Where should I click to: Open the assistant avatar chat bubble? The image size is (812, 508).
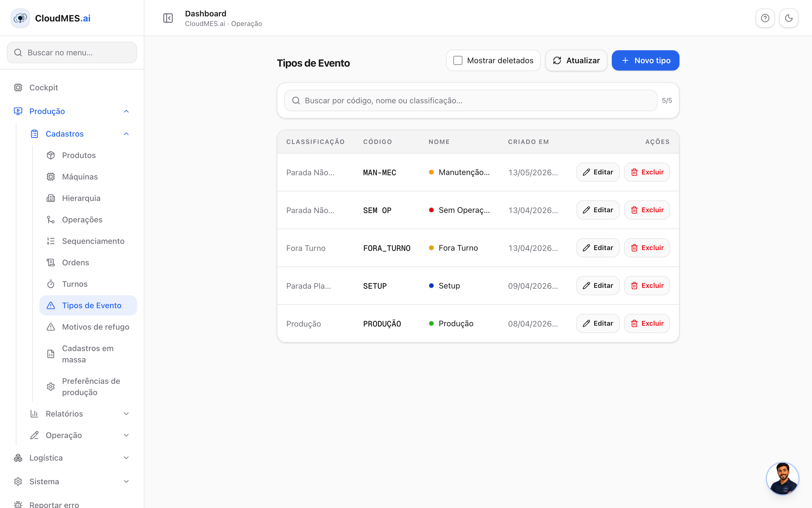click(x=783, y=478)
